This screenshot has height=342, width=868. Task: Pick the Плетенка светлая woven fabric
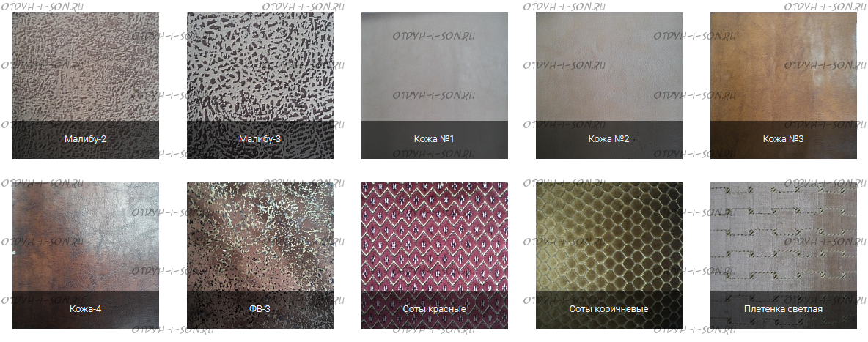[x=783, y=256]
